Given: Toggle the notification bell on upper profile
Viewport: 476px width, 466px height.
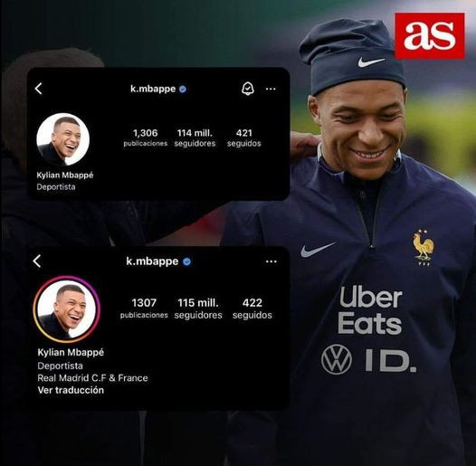Looking at the screenshot, I should (248, 89).
